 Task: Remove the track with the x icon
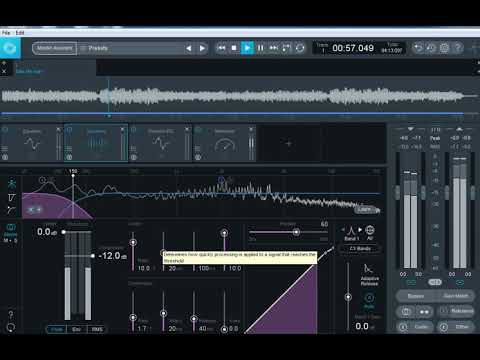coord(4,71)
